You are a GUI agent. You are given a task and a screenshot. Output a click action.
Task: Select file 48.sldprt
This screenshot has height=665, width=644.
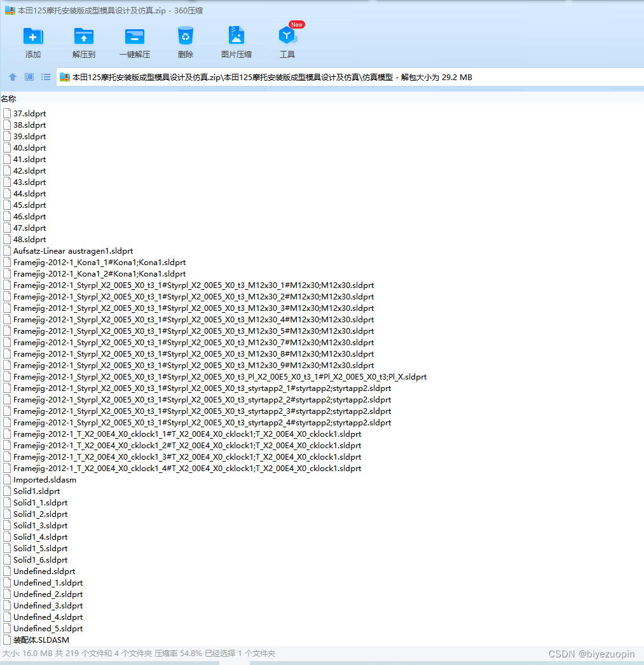(29, 240)
